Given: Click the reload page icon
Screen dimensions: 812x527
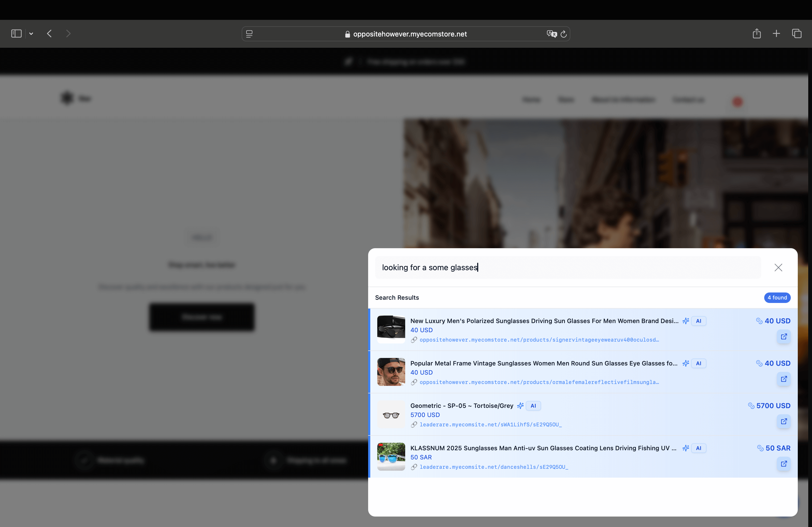Looking at the screenshot, I should tap(564, 34).
